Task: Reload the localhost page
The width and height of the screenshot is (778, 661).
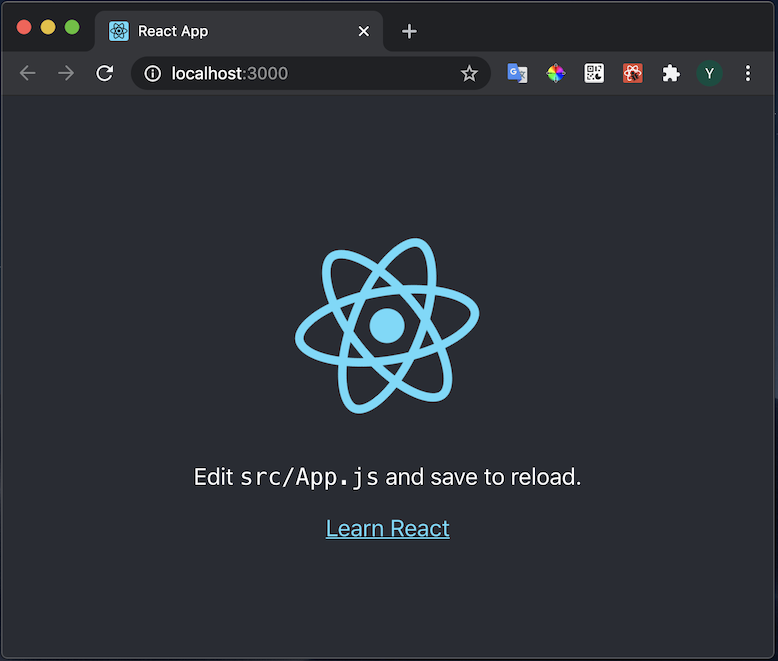Action: (x=105, y=73)
